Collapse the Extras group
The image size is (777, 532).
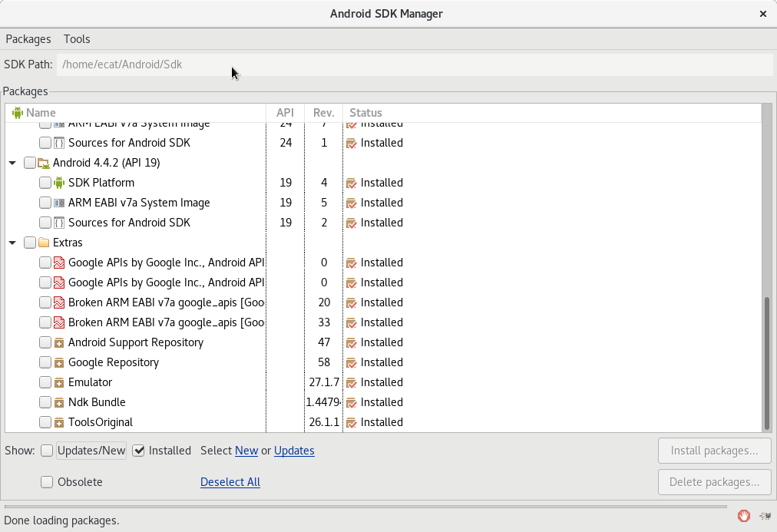click(12, 243)
